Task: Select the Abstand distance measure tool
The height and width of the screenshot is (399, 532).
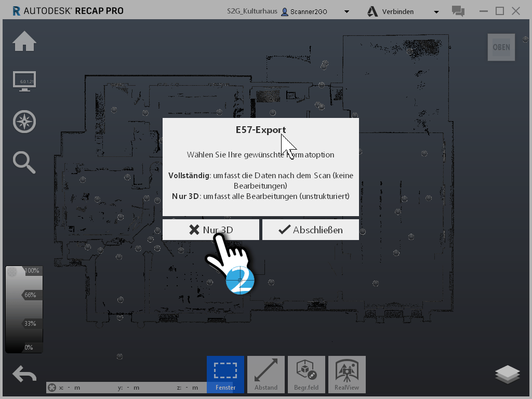Action: click(x=266, y=375)
